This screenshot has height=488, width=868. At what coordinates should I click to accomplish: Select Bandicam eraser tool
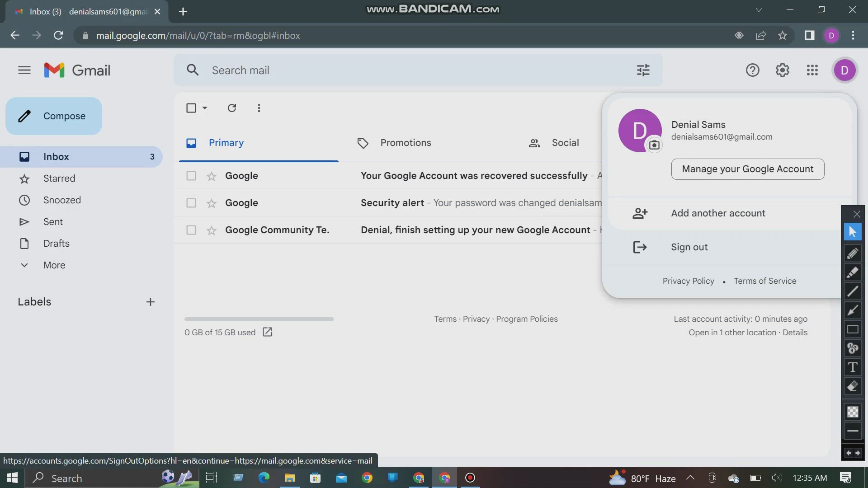click(x=853, y=386)
